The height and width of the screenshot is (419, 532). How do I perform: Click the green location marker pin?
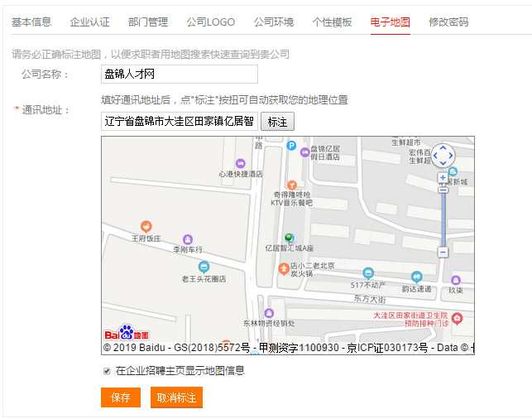click(289, 238)
